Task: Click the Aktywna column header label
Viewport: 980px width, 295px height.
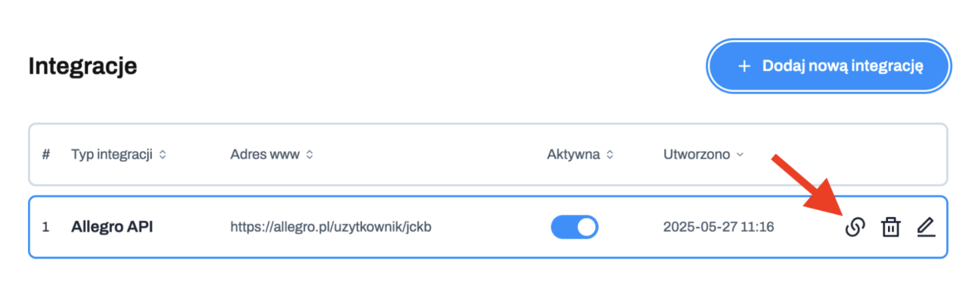Action: click(x=573, y=155)
